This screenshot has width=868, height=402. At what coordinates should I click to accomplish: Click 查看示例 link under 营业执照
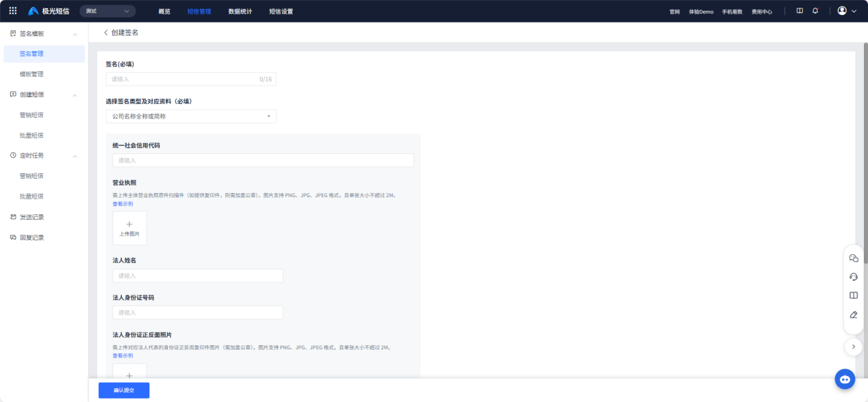pyautogui.click(x=123, y=203)
